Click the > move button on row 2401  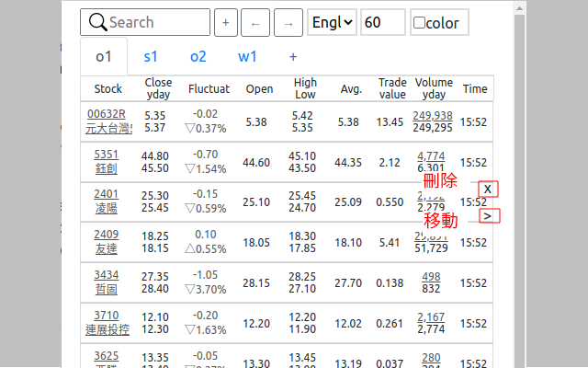coord(489,216)
